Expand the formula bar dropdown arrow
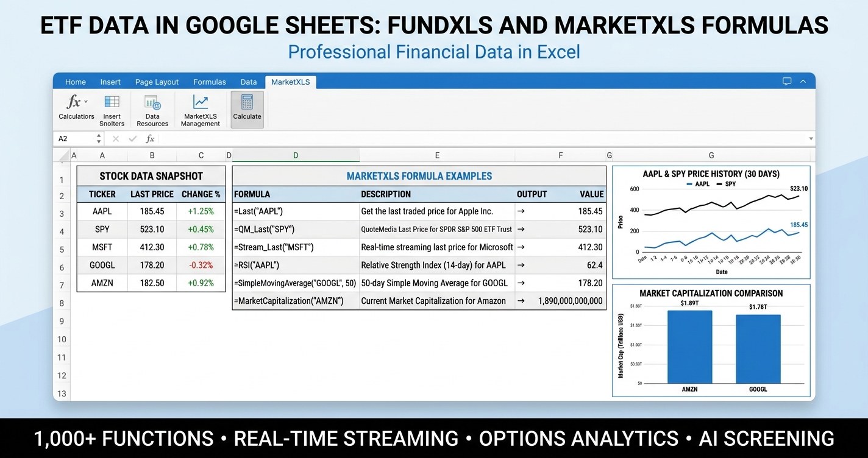The image size is (868, 458). pyautogui.click(x=810, y=139)
